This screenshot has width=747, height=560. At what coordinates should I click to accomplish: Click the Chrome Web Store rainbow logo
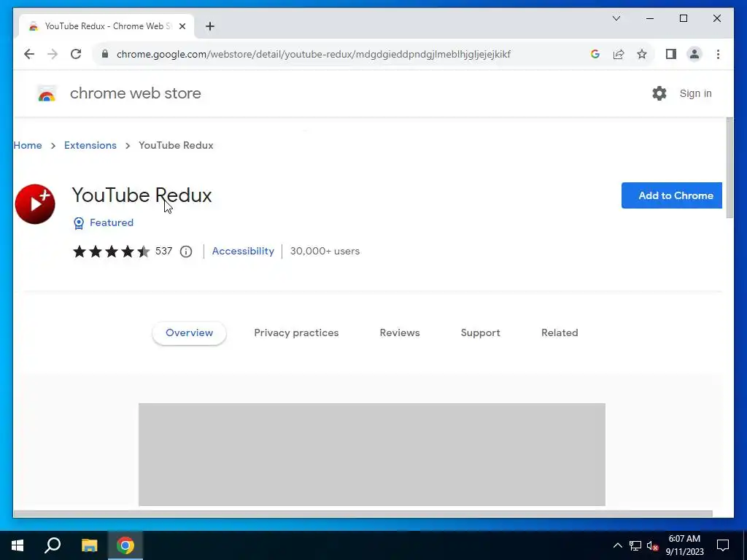click(46, 94)
